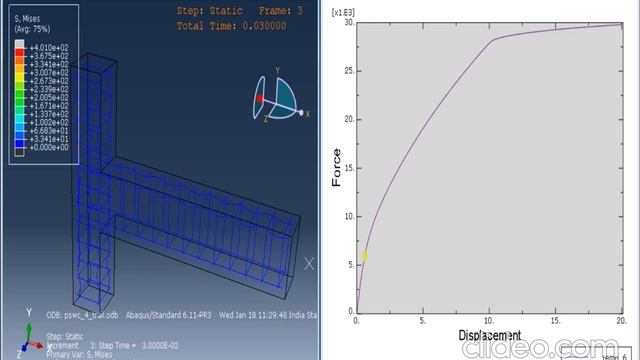Click the legend value +1.671e+02

pyautogui.click(x=49, y=106)
